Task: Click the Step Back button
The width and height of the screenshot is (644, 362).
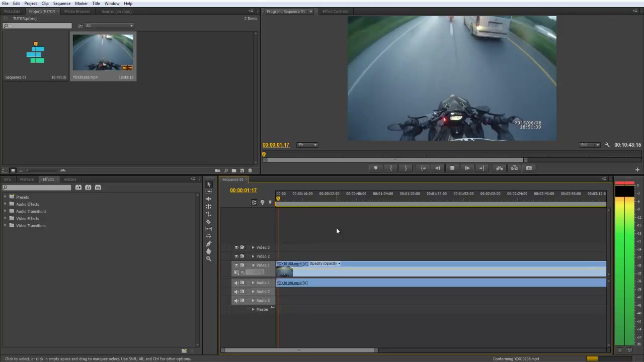Action: (437, 168)
